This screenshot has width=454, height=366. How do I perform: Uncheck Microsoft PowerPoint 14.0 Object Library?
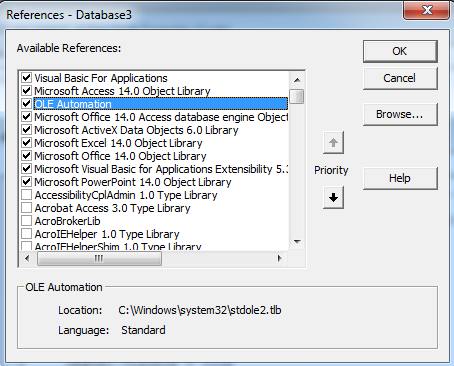click(26, 182)
